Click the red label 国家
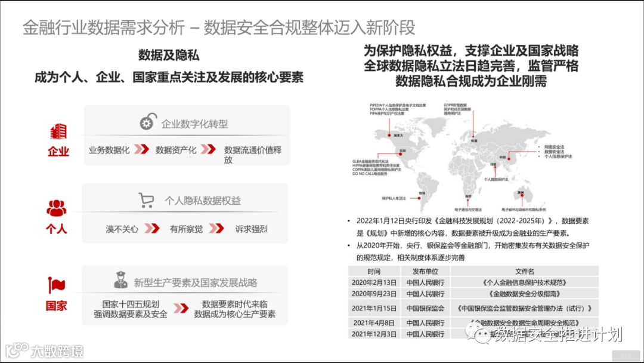 (56, 306)
